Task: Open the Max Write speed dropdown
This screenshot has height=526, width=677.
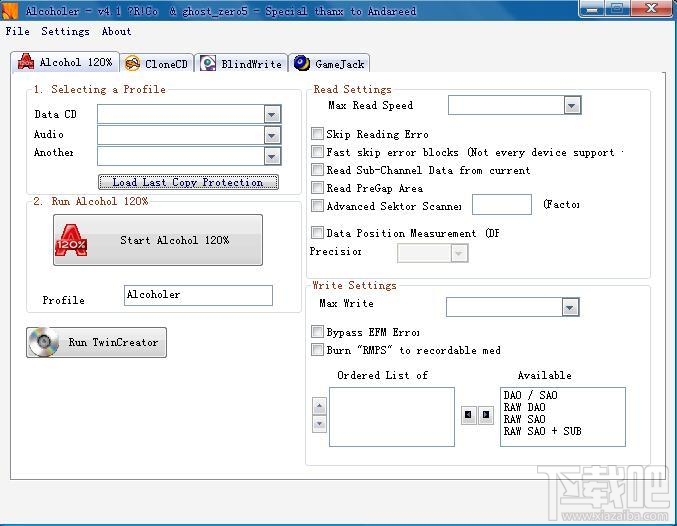Action: pyautogui.click(x=570, y=307)
